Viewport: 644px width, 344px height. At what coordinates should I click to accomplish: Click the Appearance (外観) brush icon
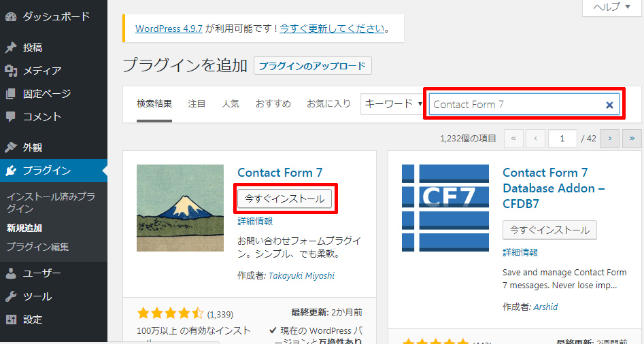pyautogui.click(x=11, y=148)
